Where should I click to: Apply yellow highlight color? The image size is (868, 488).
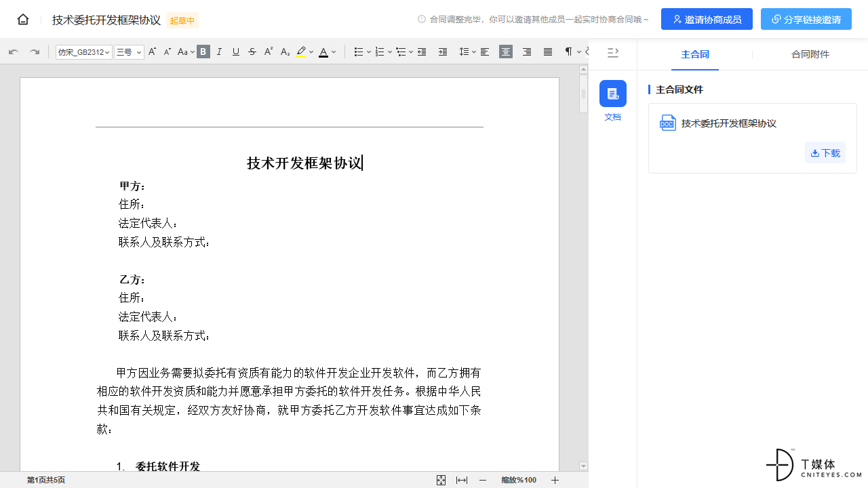click(x=301, y=52)
